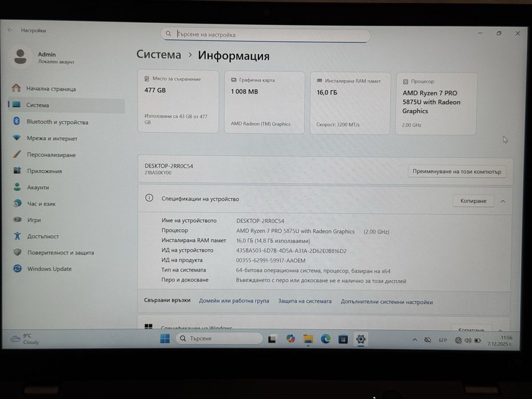
Task: Click the network globe tray icon
Action: (458, 340)
